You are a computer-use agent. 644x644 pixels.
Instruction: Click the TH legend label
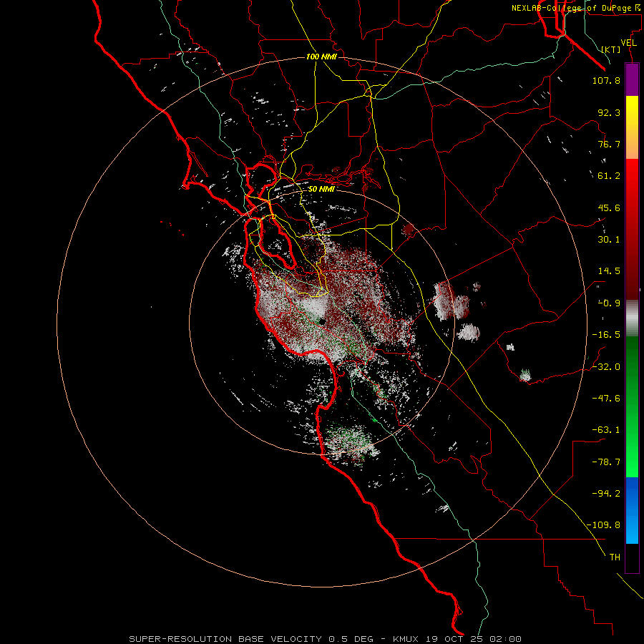coord(615,557)
